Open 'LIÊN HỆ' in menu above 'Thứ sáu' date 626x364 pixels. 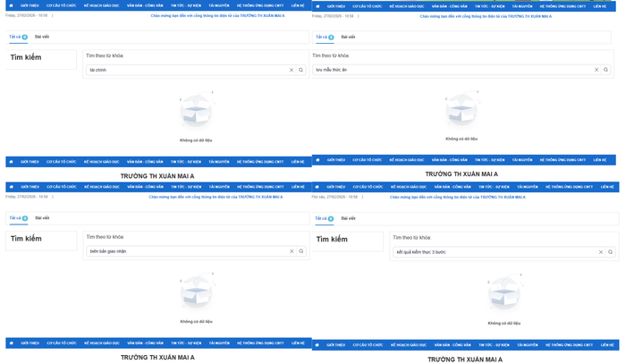click(607, 187)
